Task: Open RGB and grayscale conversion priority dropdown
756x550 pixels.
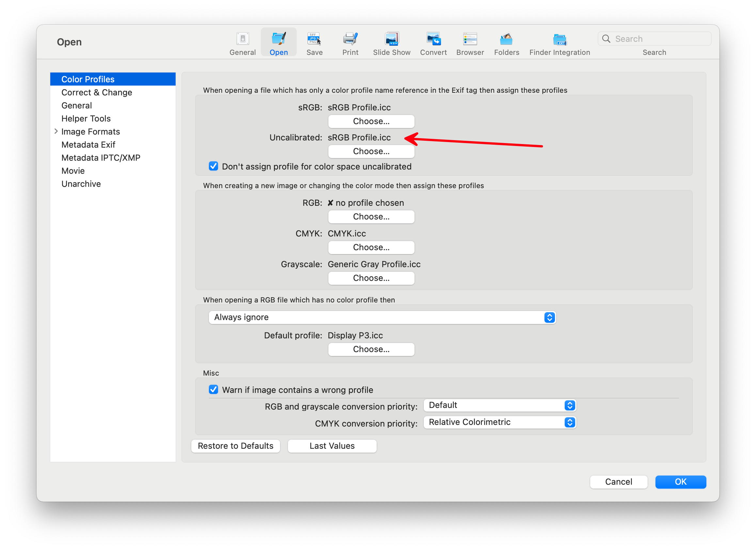Action: (500, 405)
